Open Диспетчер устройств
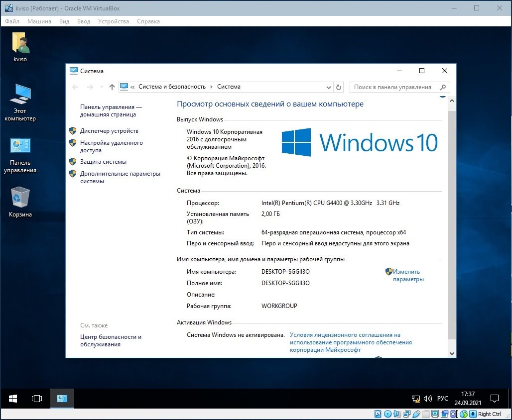 click(109, 131)
